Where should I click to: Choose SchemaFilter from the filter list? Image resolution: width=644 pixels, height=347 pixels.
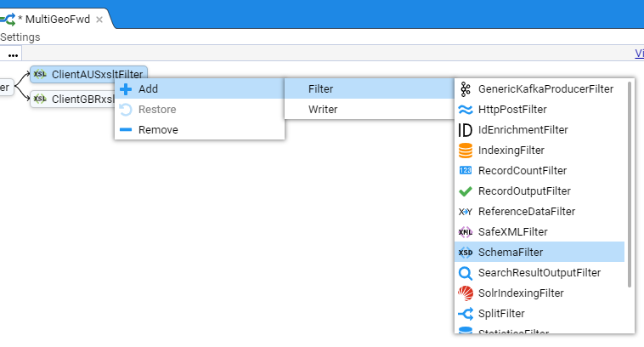point(510,253)
